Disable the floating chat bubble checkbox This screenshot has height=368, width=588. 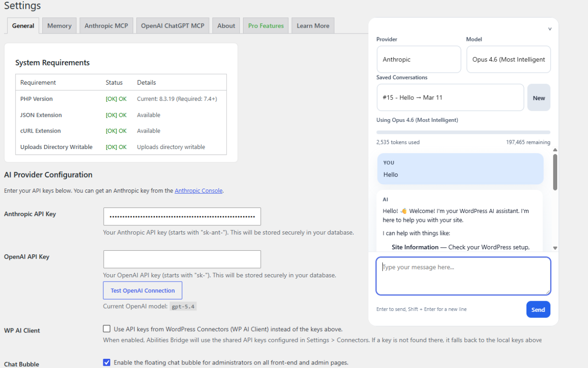tap(107, 362)
